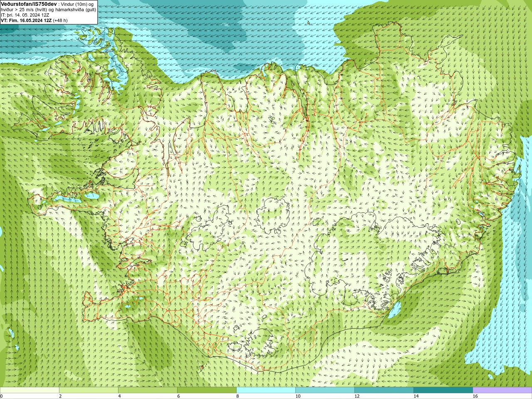Viewport: 532px width, 399px height.
Task: Click the legend scale label '4'
Action: pos(119,396)
